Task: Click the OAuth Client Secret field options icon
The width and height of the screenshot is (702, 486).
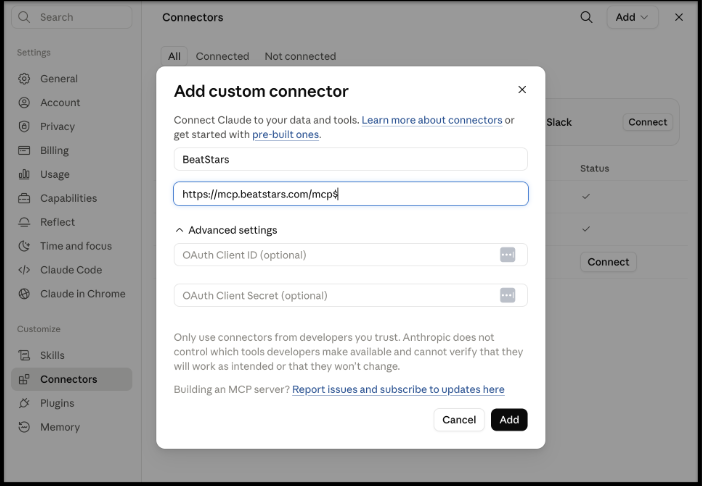Action: click(507, 295)
